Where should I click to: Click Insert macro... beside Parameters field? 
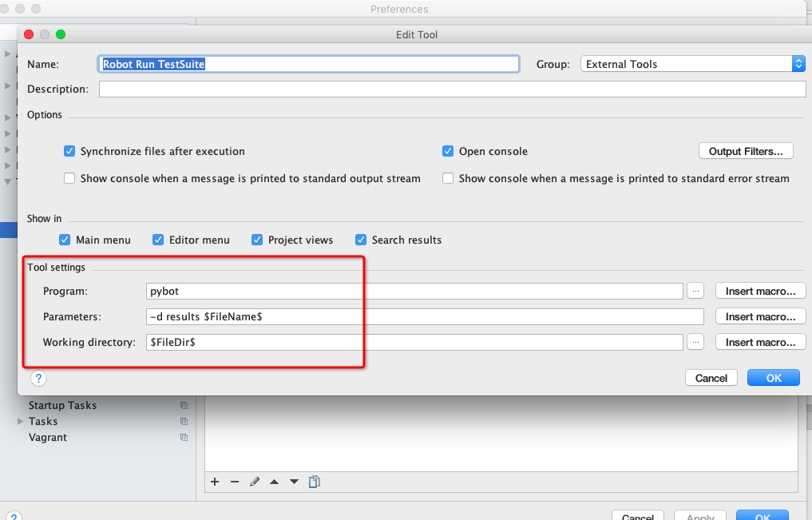click(760, 316)
